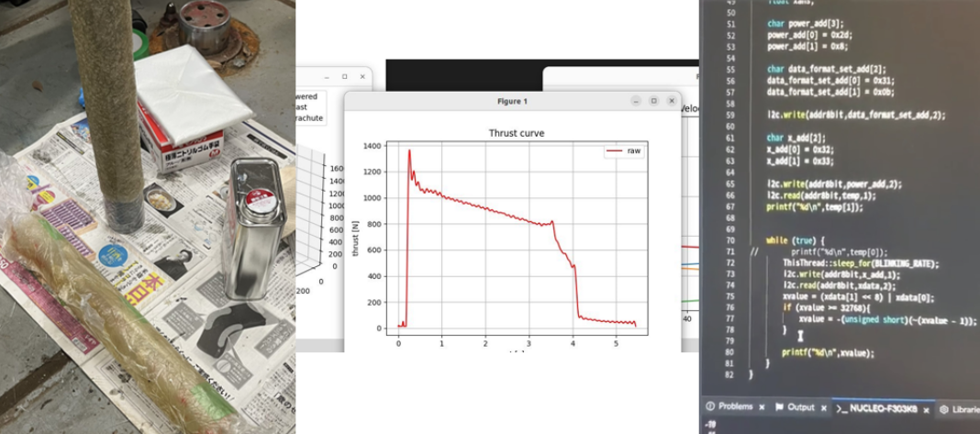Switch to the Output tab

pyautogui.click(x=801, y=406)
